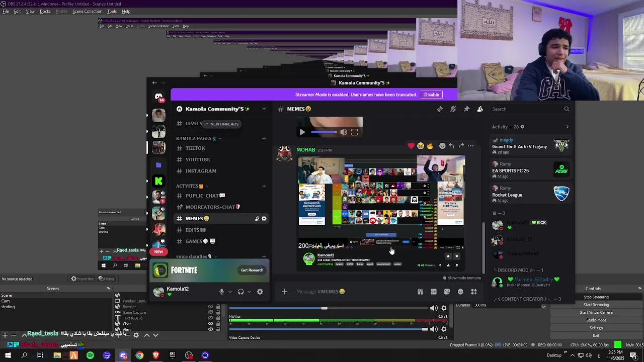Click Start Virtual Camera in OBS
The image size is (644, 362).
(x=596, y=312)
